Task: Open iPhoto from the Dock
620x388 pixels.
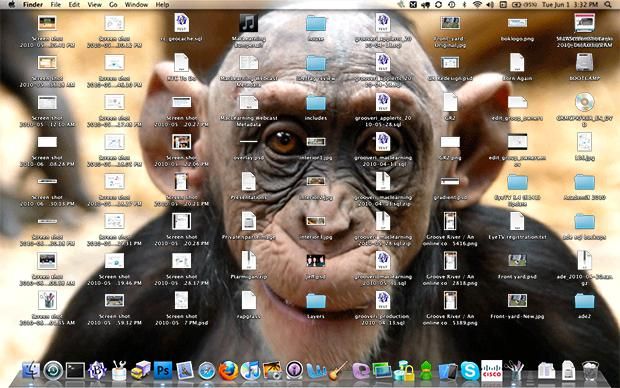Action: pos(272,371)
